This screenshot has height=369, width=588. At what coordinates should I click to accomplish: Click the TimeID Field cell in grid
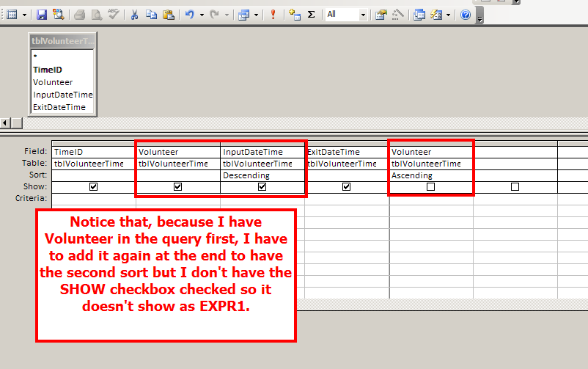click(x=94, y=152)
